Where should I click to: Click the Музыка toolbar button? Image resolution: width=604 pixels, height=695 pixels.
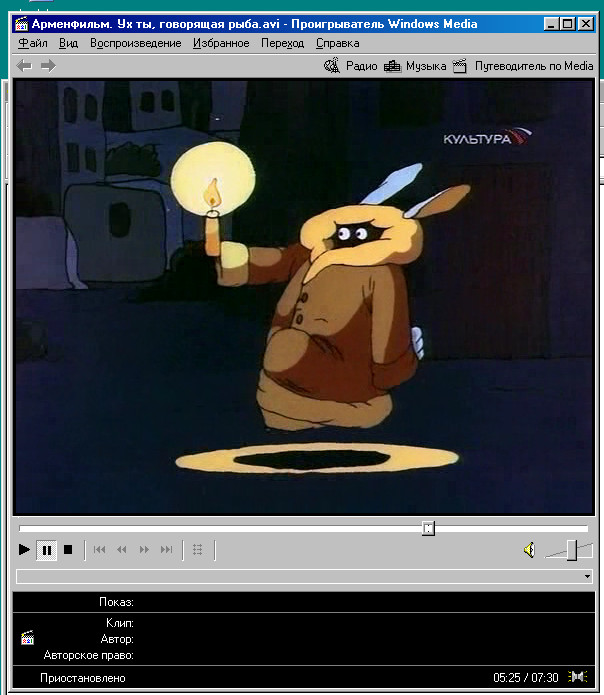tap(415, 66)
